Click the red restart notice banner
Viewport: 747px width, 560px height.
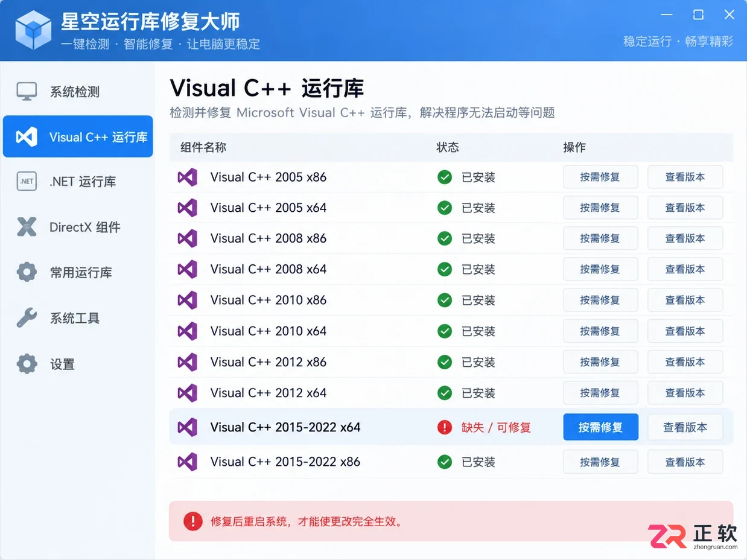pos(451,521)
